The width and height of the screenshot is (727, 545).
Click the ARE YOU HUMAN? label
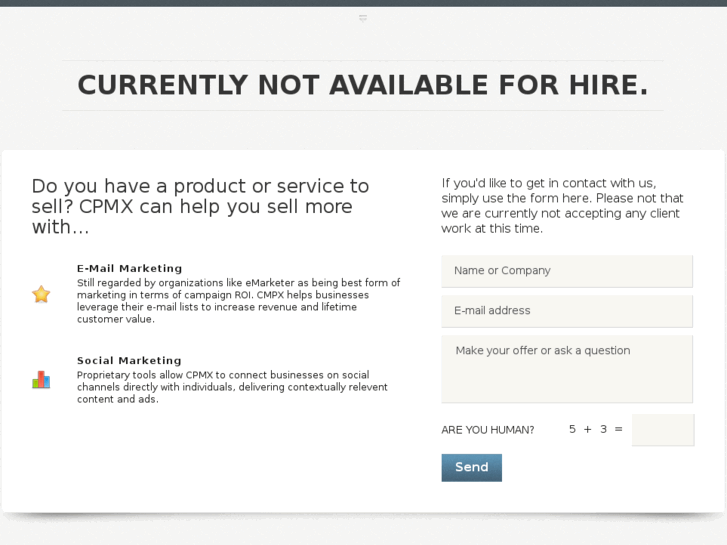[x=488, y=430]
